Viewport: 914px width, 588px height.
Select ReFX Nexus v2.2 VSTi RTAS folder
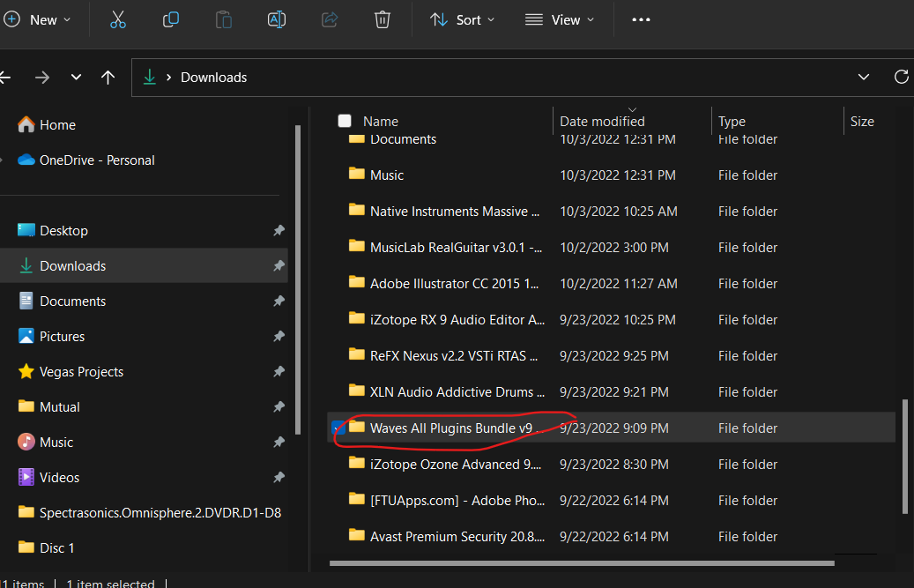tap(611, 356)
